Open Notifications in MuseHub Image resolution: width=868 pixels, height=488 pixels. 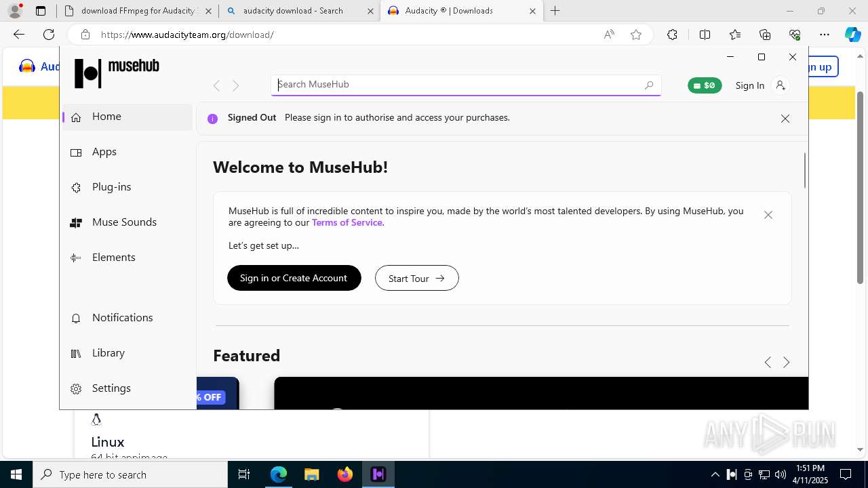[127, 318]
